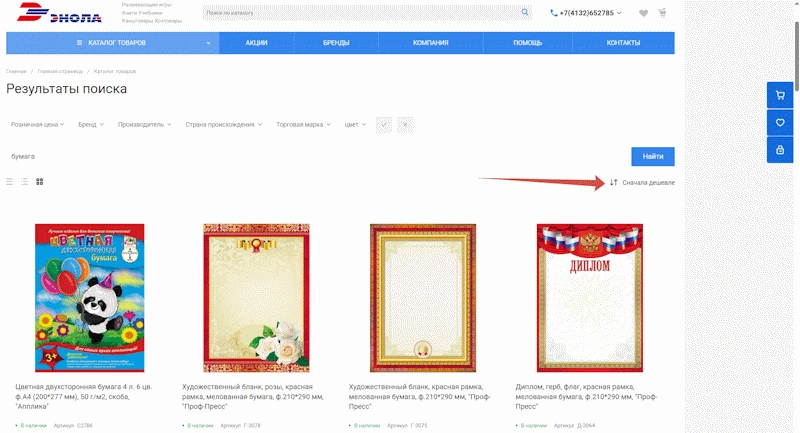The height and width of the screenshot is (433, 800).
Task: Open the КОНТАКТЫ menu item
Action: (623, 43)
